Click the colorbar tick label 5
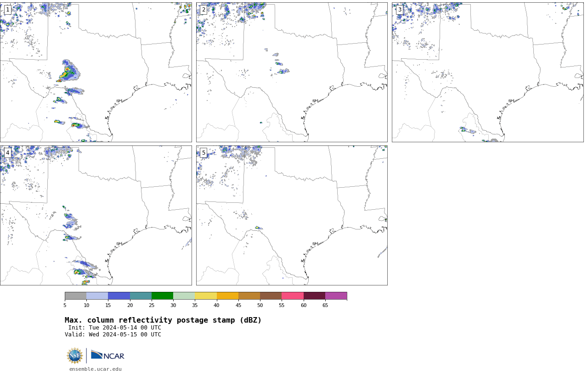The height and width of the screenshot is (374, 588). click(x=65, y=305)
